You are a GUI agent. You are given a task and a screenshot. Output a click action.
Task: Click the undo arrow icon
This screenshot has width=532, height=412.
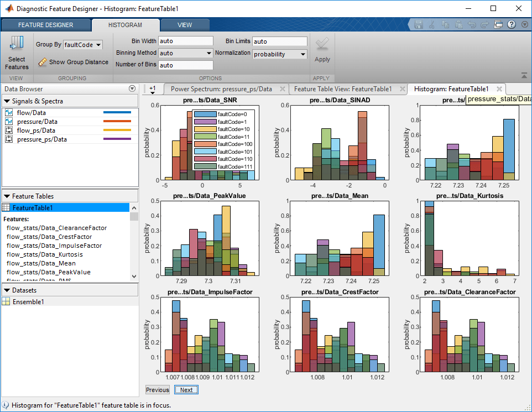point(472,24)
